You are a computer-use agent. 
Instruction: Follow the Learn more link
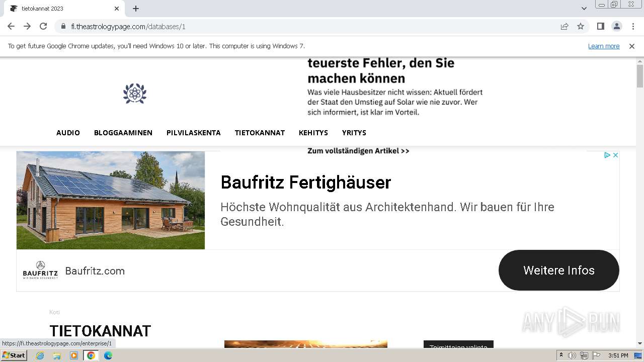[x=604, y=46]
